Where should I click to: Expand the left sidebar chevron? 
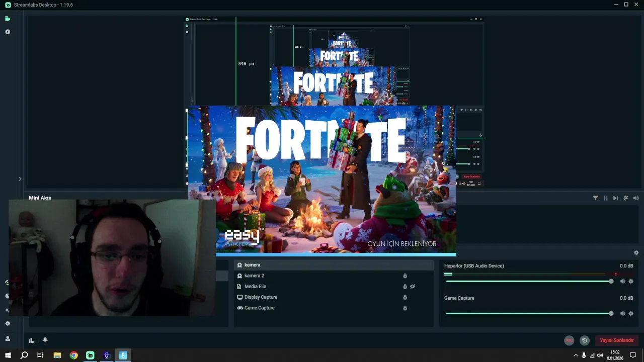click(x=20, y=178)
